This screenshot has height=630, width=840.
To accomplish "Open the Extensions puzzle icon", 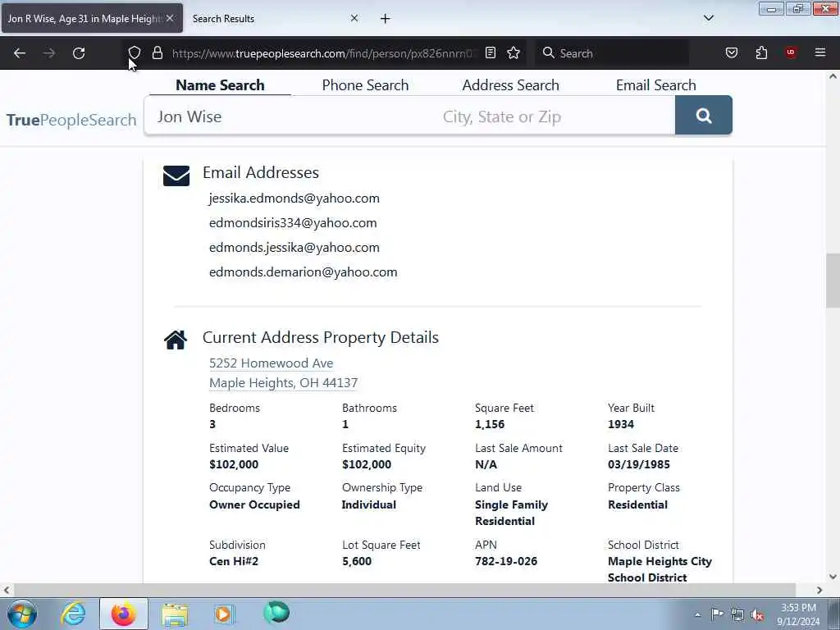I will [x=761, y=52].
